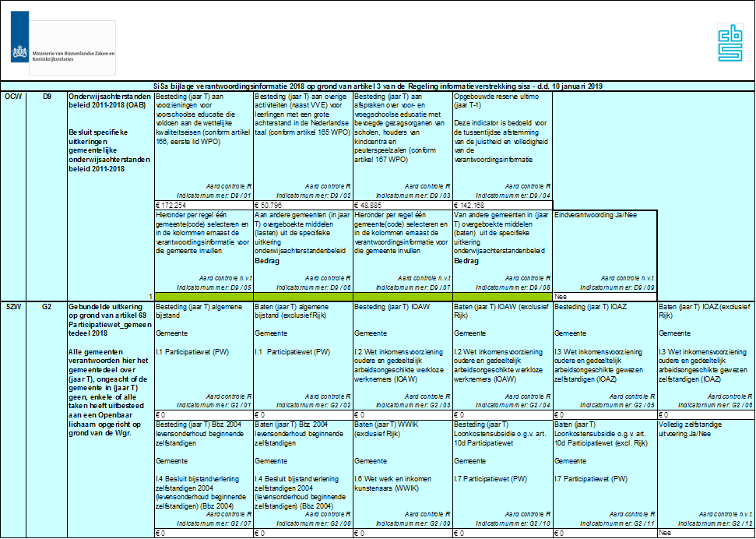The height and width of the screenshot is (539, 756).
Task: Click the CBS logo in top-right corner
Action: [x=730, y=42]
